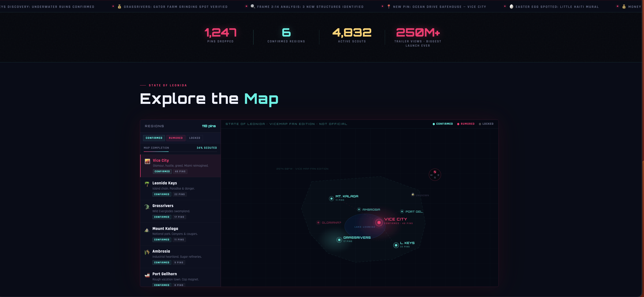The image size is (644, 297).
Task: Select the Mt. Kalaga map pin
Action: (x=331, y=199)
